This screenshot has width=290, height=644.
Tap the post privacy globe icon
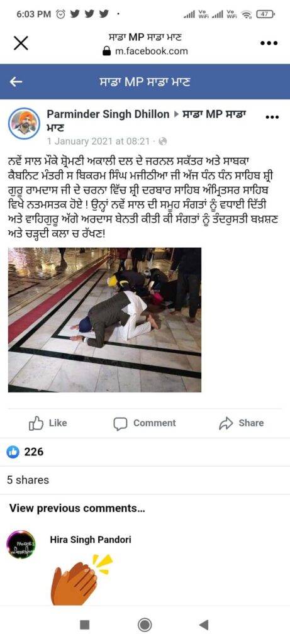[x=163, y=142]
